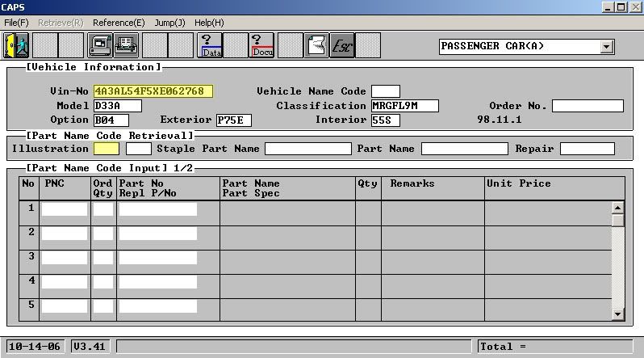
Task: Click the Vin-No input field
Action: [153, 91]
